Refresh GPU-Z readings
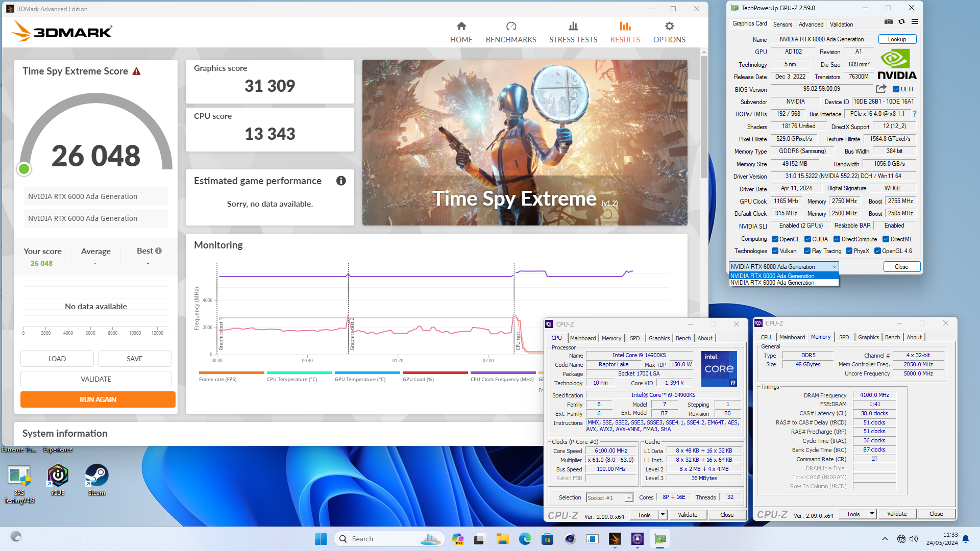 902,21
